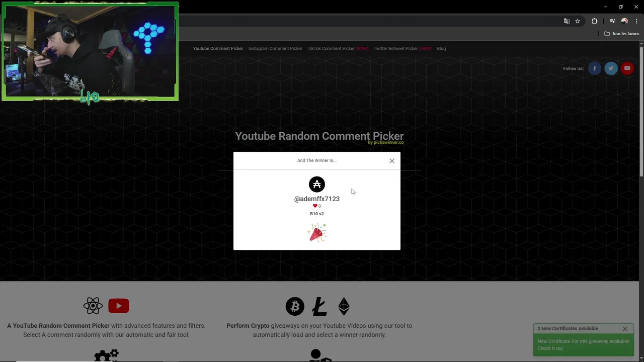Go to TikTok Comment Picker
The image size is (644, 362).
(338, 49)
